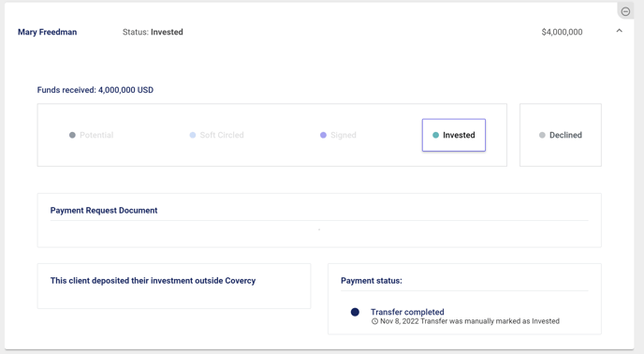Click the minus circle icon at top right

(x=625, y=11)
